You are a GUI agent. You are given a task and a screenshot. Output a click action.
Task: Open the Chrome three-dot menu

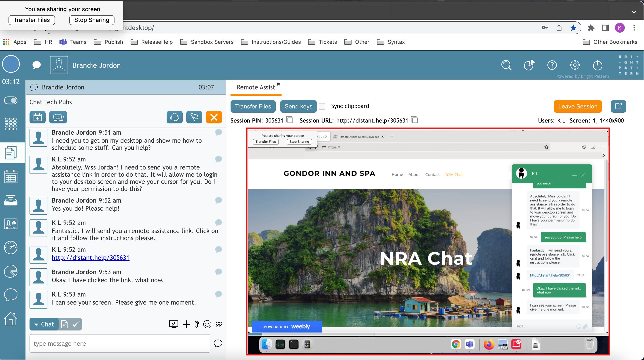click(x=634, y=28)
